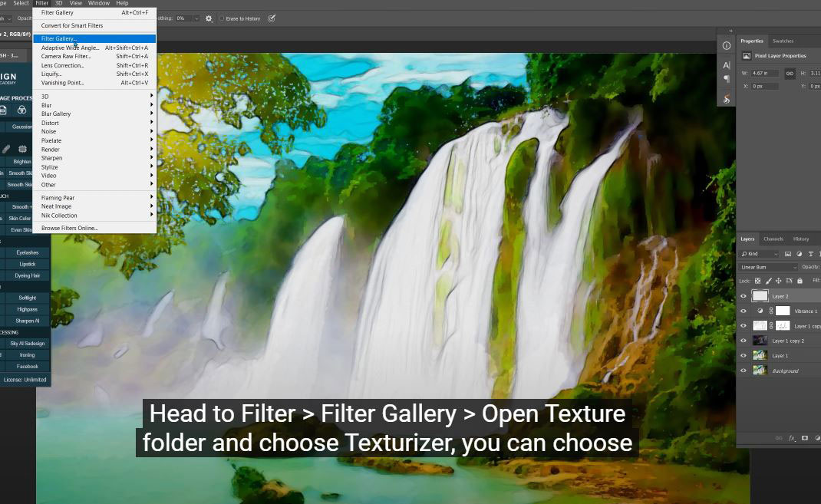Screen dimensions: 821x504
Task: Expand the Flaming Pear submenu
Action: click(x=95, y=197)
